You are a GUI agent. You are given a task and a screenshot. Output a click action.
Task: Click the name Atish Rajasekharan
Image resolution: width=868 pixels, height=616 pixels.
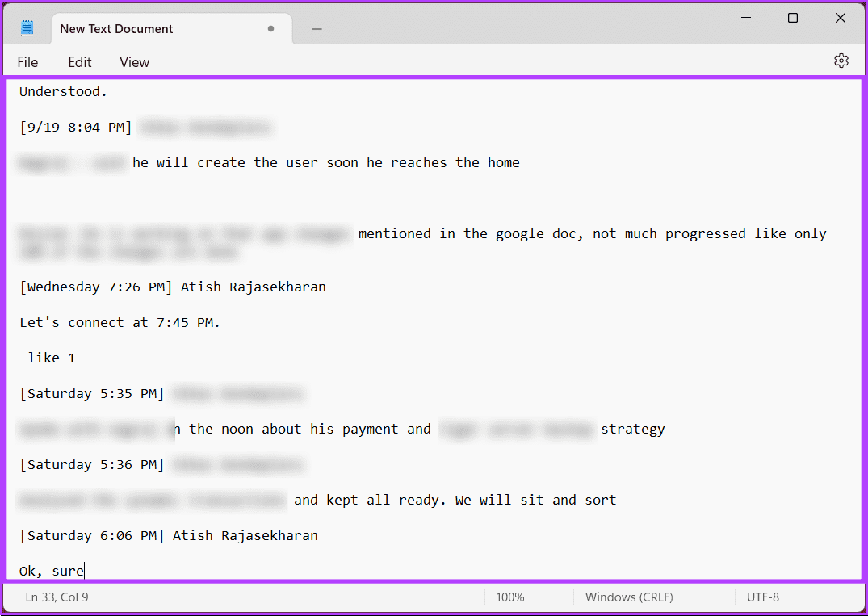tap(253, 287)
